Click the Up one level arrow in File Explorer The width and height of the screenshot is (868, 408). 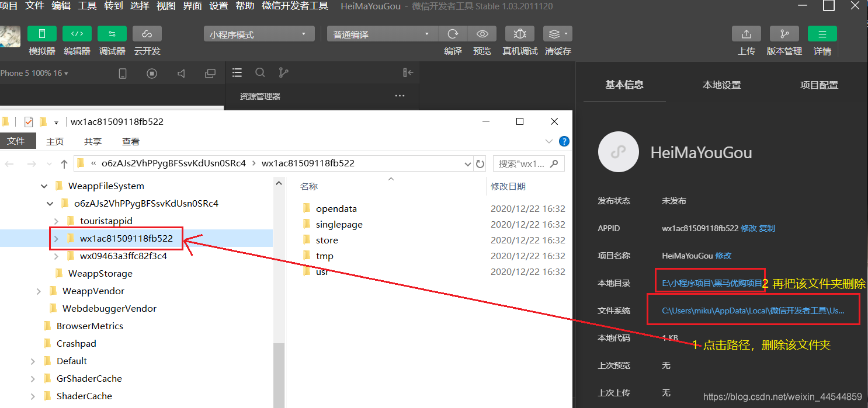pyautogui.click(x=64, y=163)
